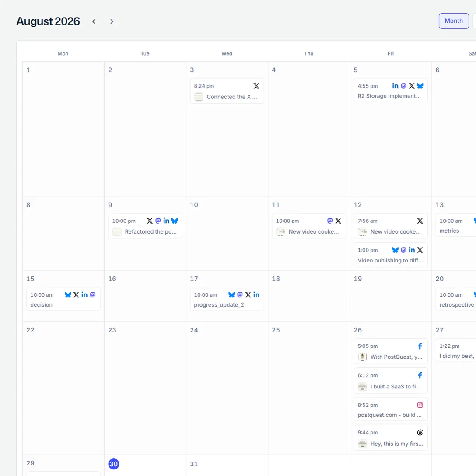
Task: Click Facebook icon on 5:05 pm post
Action: point(420,346)
